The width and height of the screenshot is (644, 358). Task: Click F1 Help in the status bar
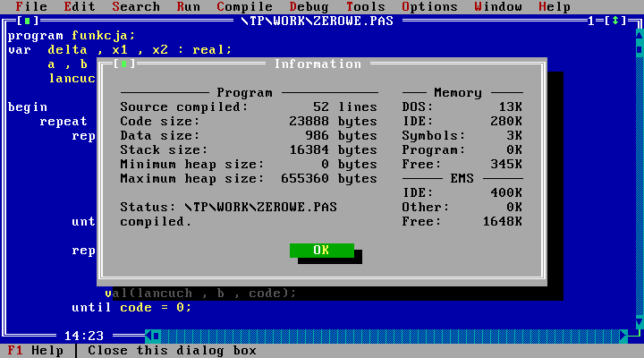pyautogui.click(x=35, y=351)
